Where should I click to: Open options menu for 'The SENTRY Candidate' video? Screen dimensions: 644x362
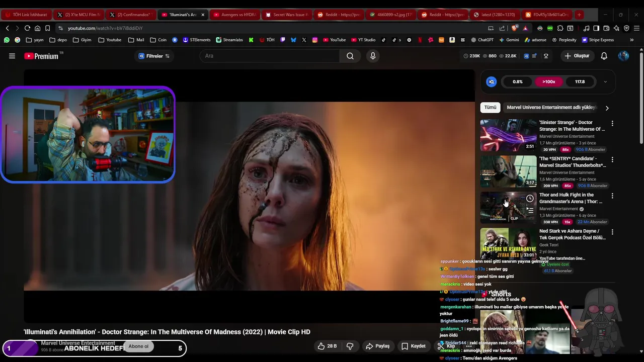pos(612,159)
